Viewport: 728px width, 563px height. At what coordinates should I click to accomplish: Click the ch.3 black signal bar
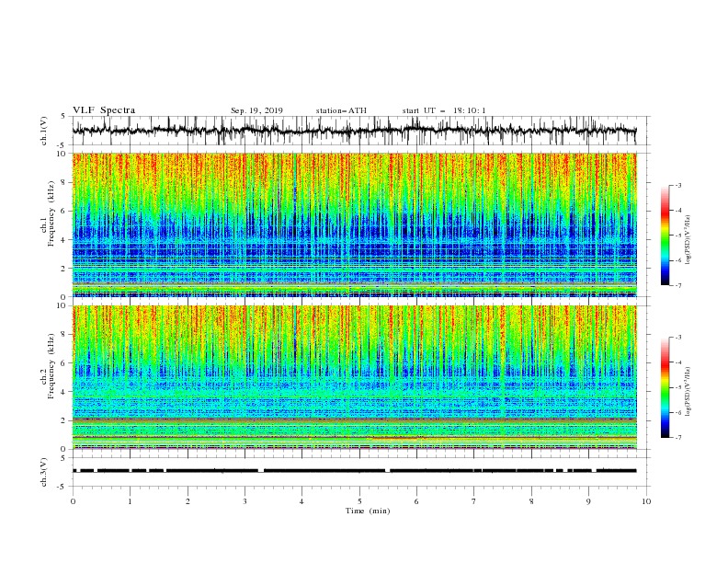point(355,471)
